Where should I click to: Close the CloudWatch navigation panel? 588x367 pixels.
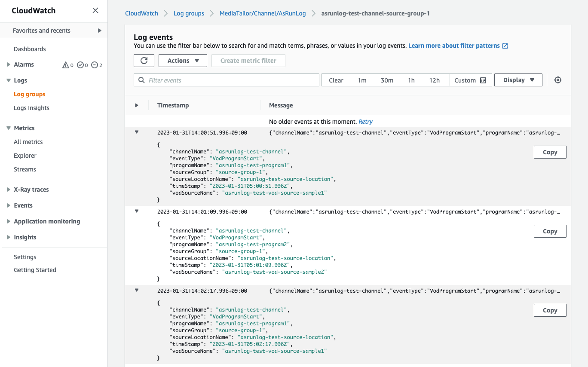95,11
